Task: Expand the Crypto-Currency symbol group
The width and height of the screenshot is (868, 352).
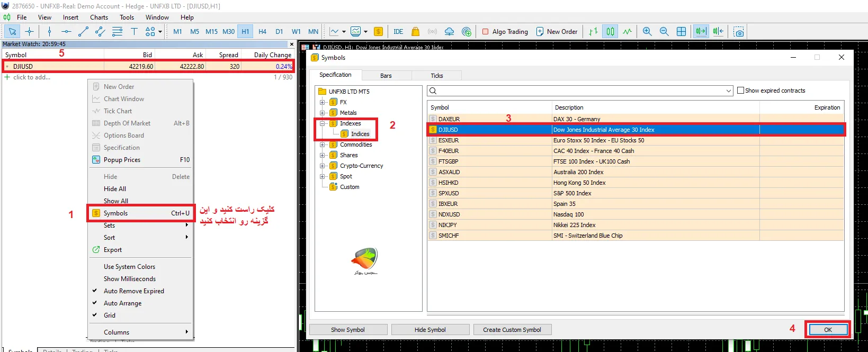Action: (x=323, y=166)
